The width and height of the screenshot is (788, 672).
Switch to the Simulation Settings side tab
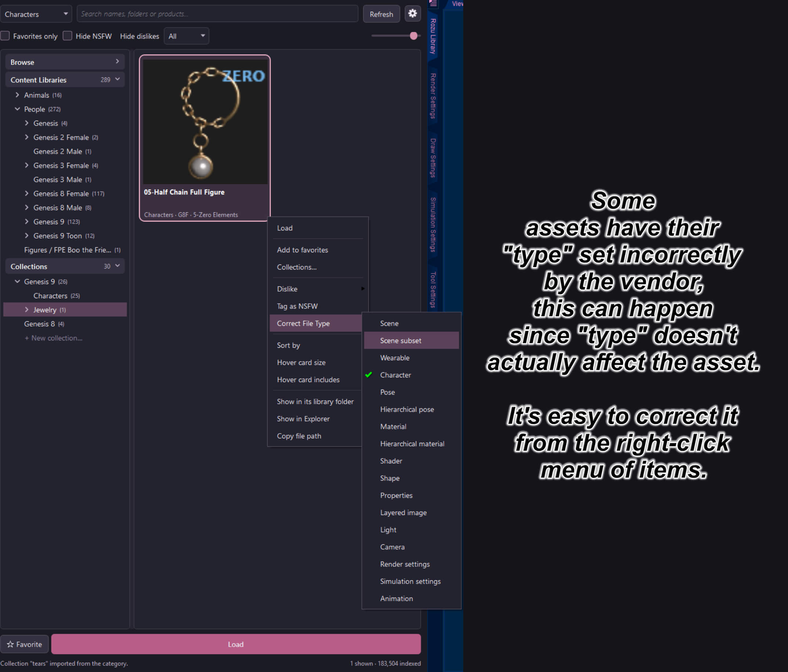coord(433,224)
